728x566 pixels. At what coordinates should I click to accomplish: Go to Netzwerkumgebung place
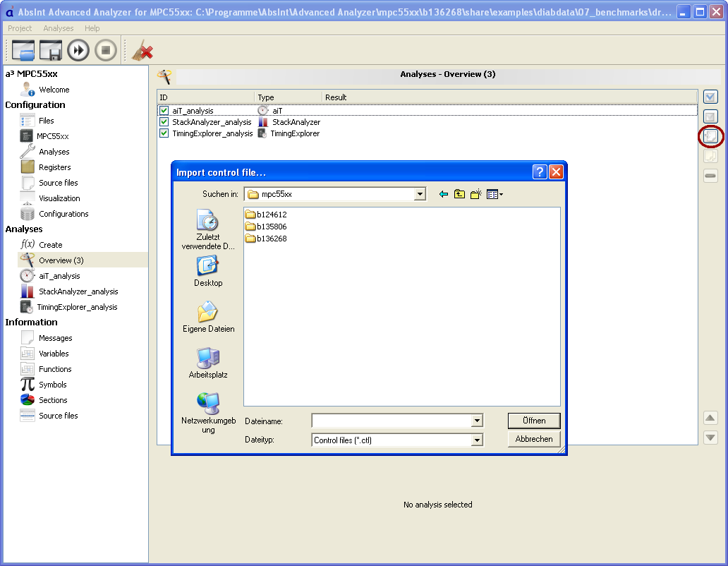(x=208, y=414)
